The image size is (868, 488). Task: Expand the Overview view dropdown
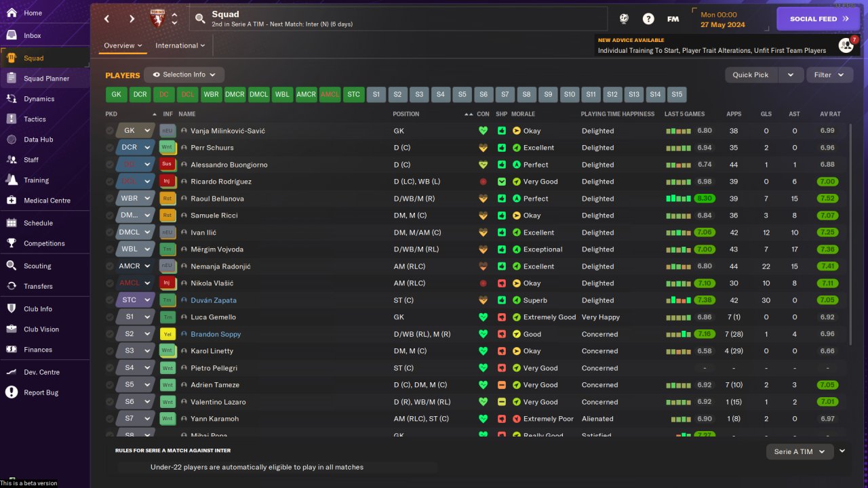pos(123,45)
